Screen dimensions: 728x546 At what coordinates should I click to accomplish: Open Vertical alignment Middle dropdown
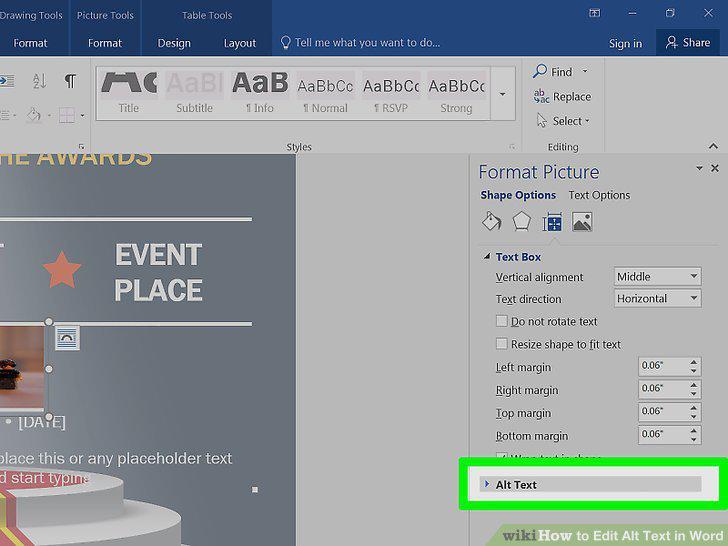click(x=657, y=276)
